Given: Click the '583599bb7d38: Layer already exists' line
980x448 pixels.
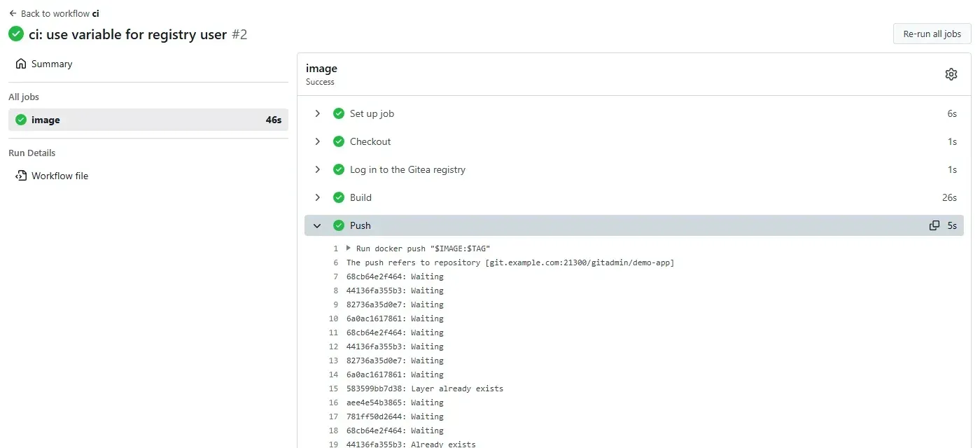Looking at the screenshot, I should tap(425, 388).
